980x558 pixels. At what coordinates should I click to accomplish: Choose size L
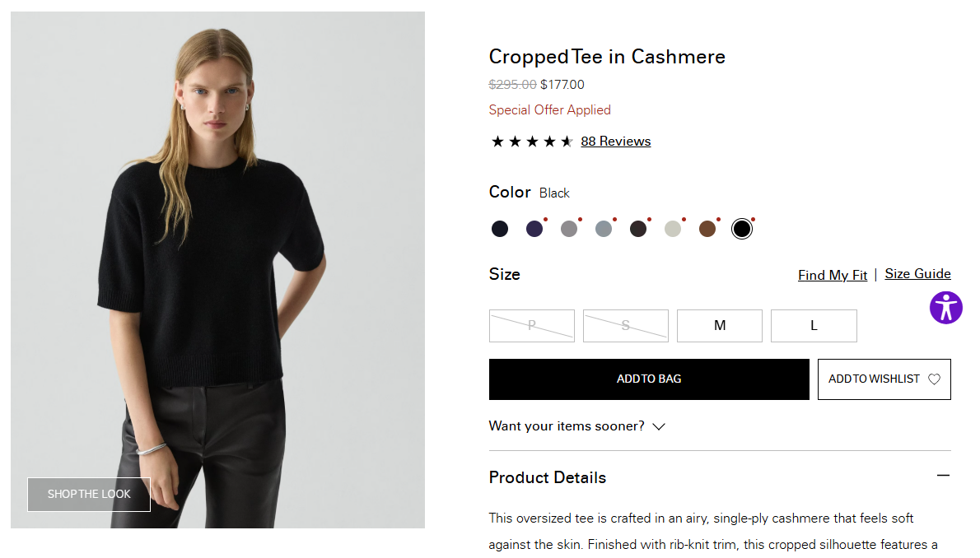coord(814,326)
